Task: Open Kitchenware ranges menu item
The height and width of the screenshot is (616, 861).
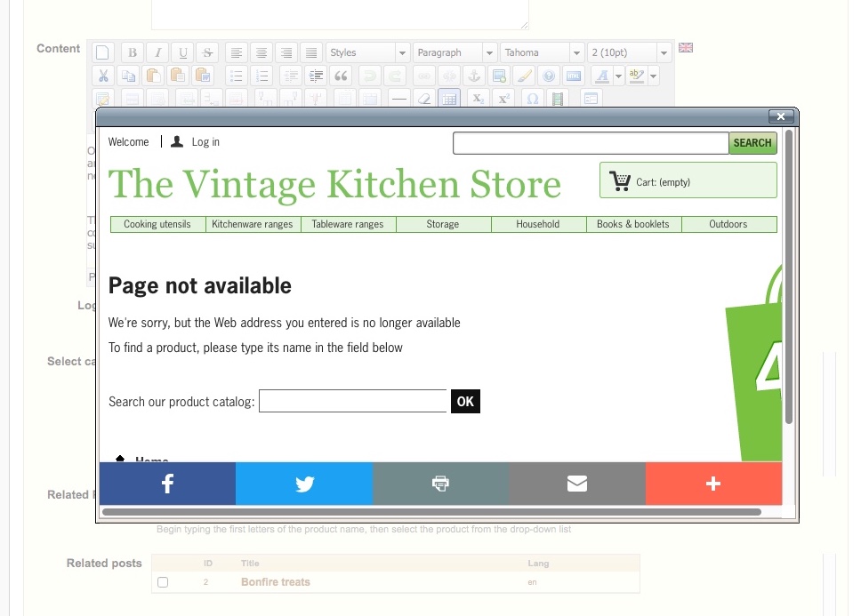Action: [253, 224]
